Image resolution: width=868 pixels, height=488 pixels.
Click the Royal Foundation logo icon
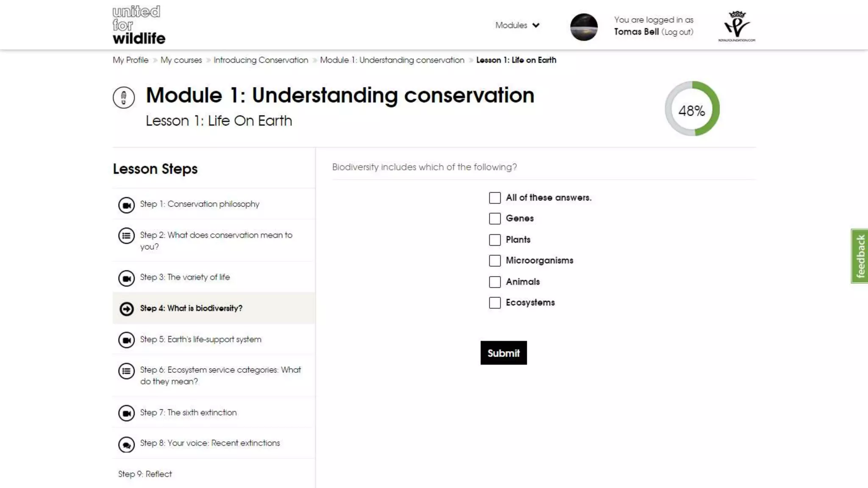[x=737, y=25]
